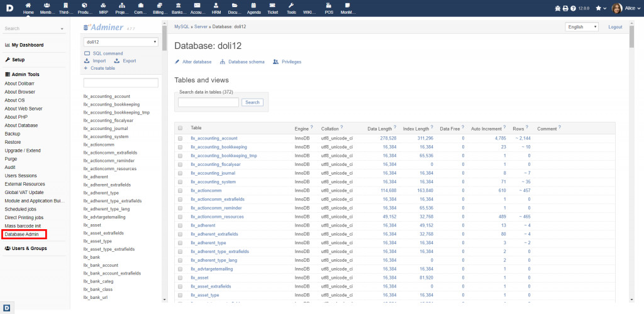Image resolution: width=644 pixels, height=314 pixels.
Task: Open the doli12 database selector dropdown
Action: pos(120,42)
